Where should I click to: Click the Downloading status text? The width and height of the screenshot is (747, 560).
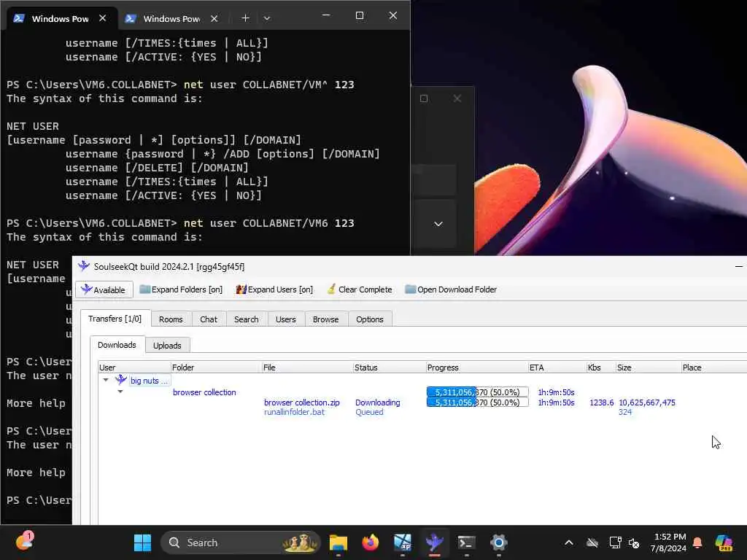(x=378, y=402)
